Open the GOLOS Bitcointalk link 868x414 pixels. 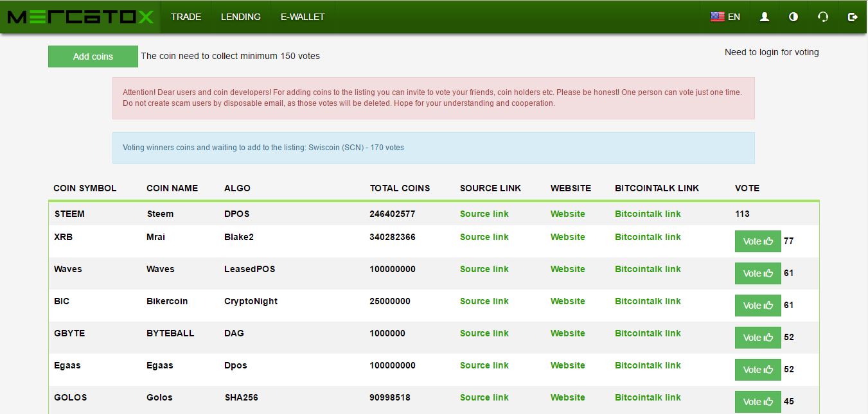click(x=648, y=397)
